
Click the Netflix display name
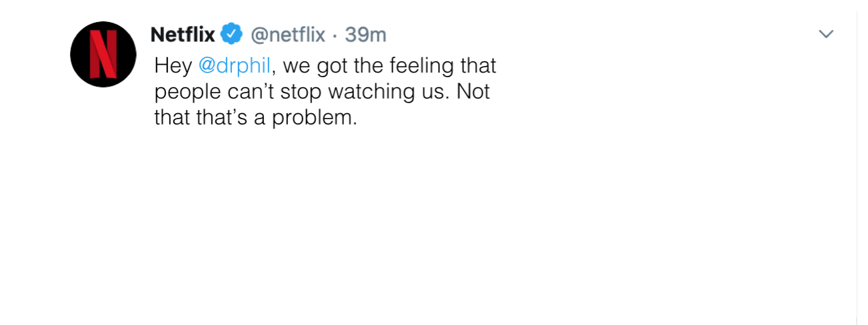(183, 33)
